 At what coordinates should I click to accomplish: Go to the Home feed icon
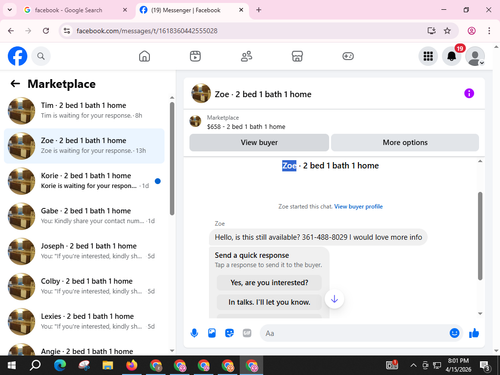pyautogui.click(x=144, y=56)
